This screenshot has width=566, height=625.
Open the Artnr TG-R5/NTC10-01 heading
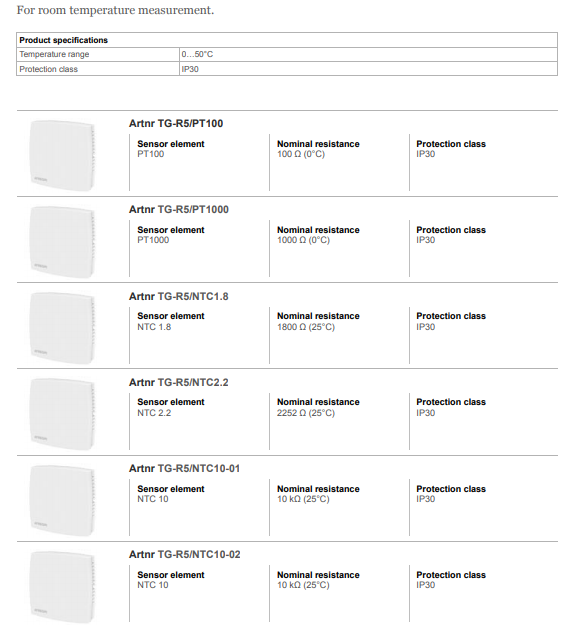click(184, 469)
